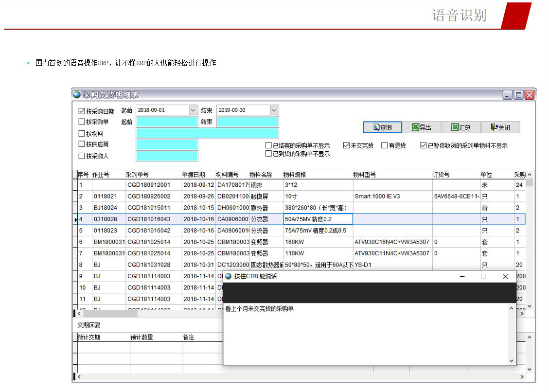Uncheck the 未交完货 checkbox
Viewport: 549px width, 392px height.
(x=346, y=145)
